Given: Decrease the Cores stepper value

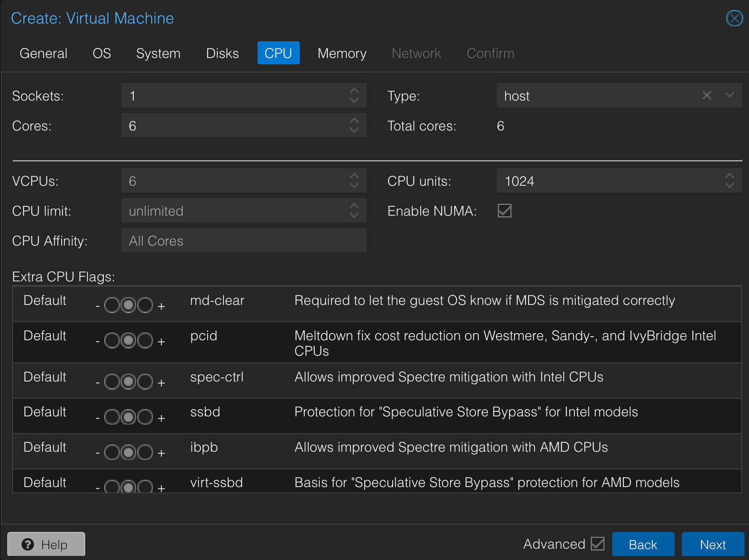Looking at the screenshot, I should tap(354, 130).
